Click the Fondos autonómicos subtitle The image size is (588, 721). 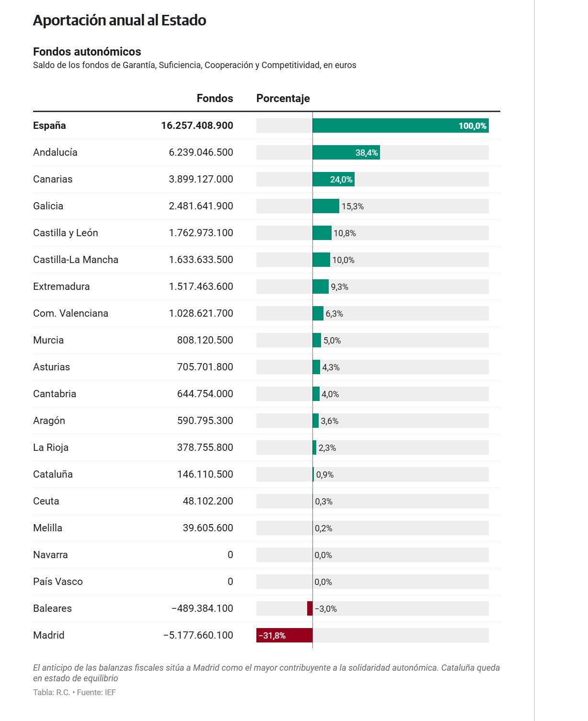[87, 52]
